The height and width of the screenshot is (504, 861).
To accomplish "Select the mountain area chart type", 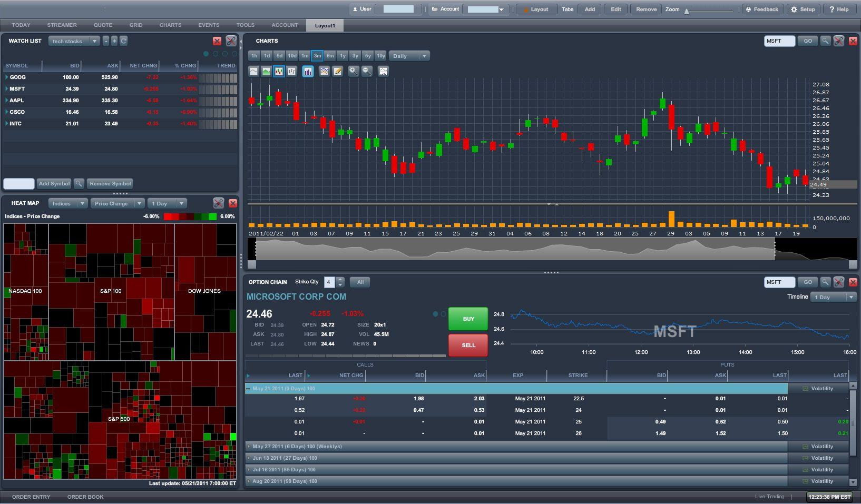I will tap(266, 71).
